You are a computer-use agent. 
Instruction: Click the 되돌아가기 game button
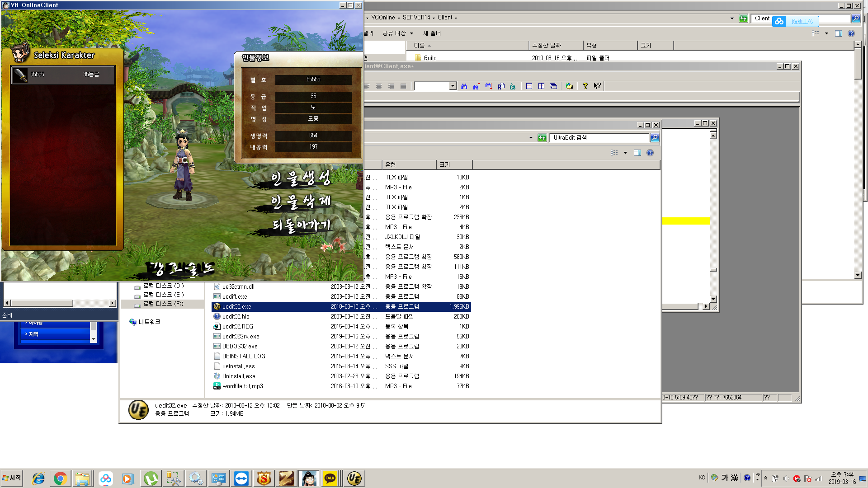pos(302,225)
